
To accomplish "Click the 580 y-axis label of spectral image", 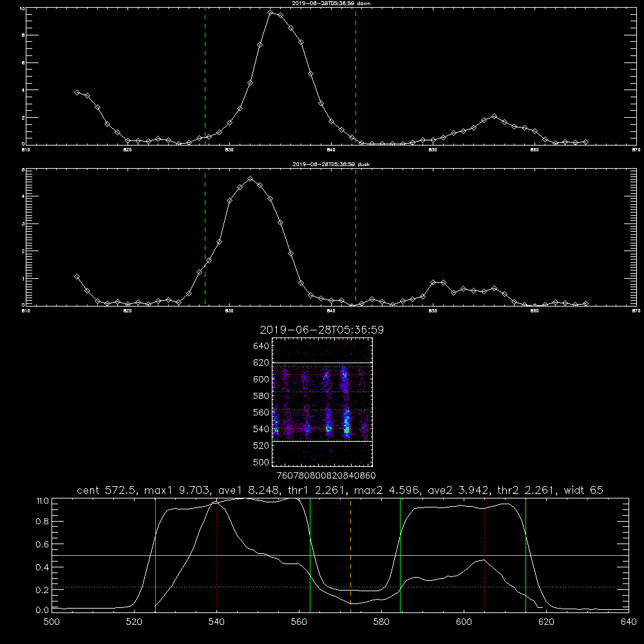I will click(261, 396).
